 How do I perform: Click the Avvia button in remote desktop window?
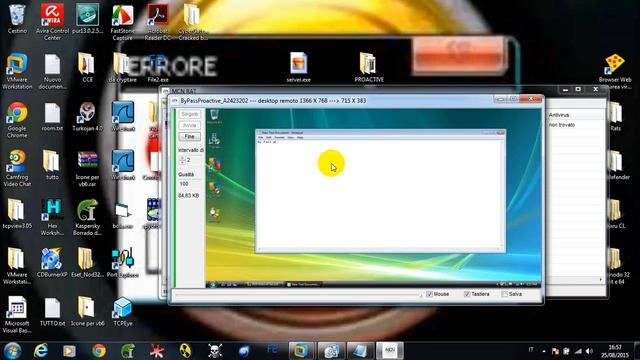coord(189,125)
